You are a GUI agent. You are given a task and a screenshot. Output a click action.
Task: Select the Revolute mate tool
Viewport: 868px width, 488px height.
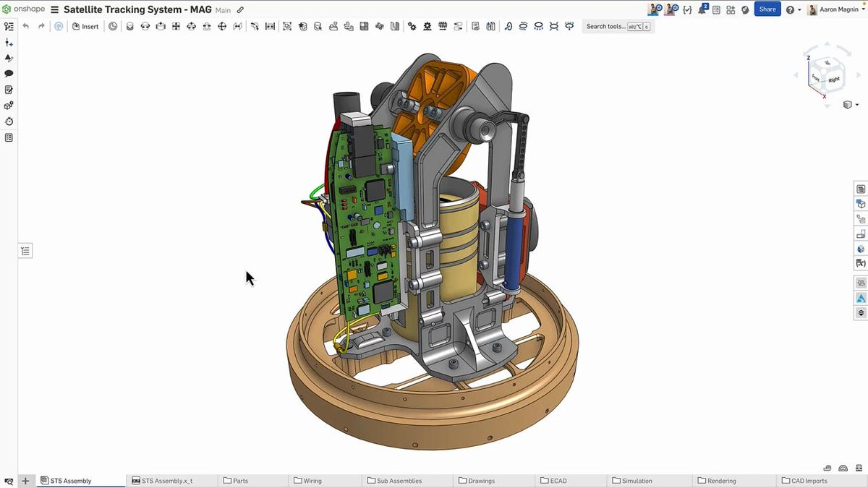coord(145,26)
